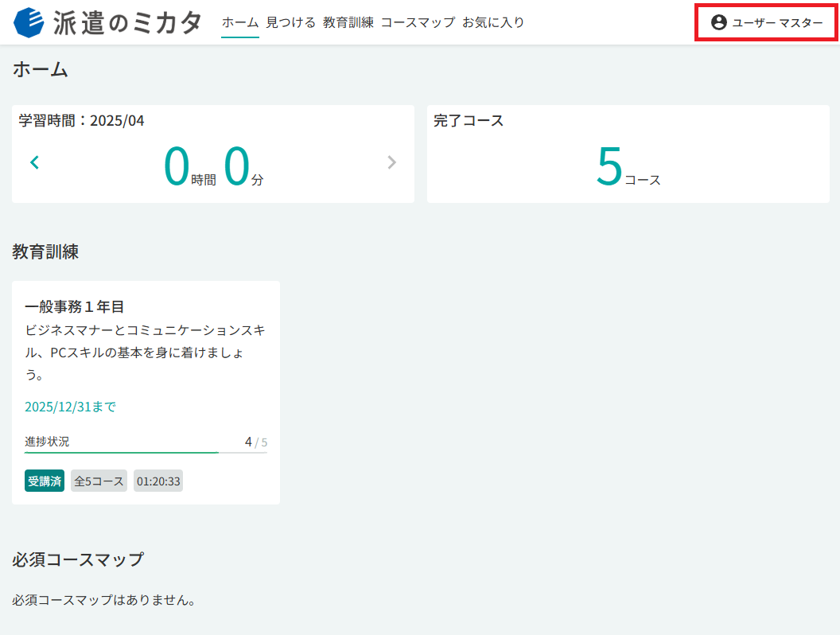Click the 教育訓練 section heading
Image resolution: width=840 pixels, height=635 pixels.
click(45, 252)
